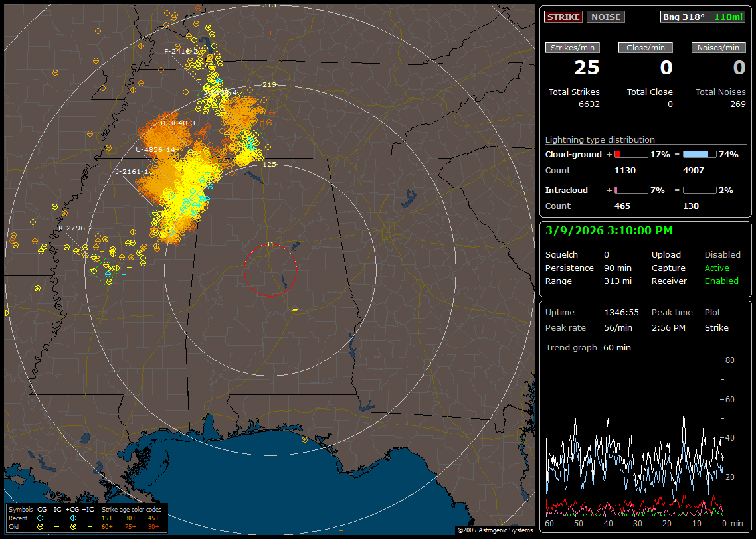Select storm cell label B-3640-3
756x539 pixels.
[179, 123]
